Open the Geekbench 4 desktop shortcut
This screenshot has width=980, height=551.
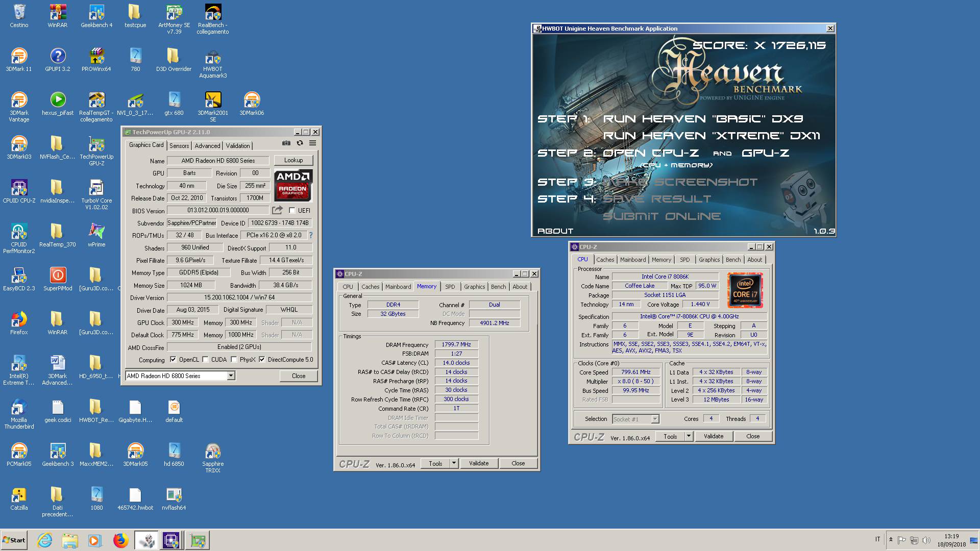[x=96, y=16]
